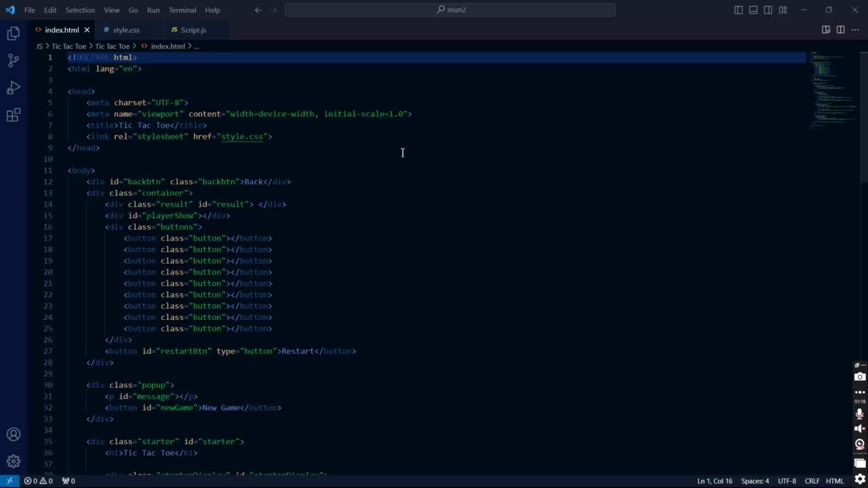Change encoding via UTF-8 status item
Screen dimensions: 868x488
pyautogui.click(x=787, y=481)
